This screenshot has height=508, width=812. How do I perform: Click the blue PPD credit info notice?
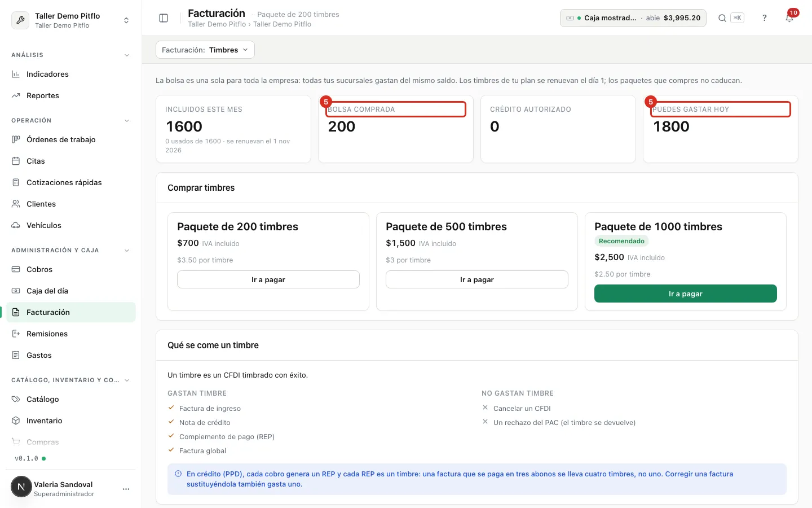click(477, 479)
